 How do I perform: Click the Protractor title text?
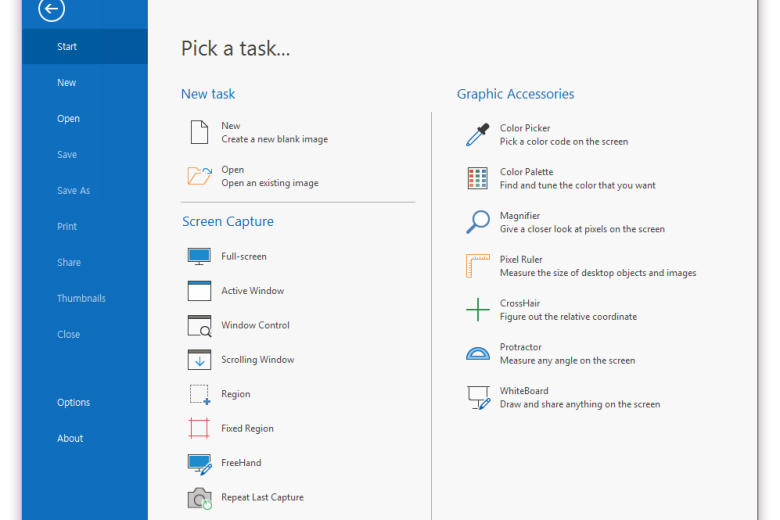pyautogui.click(x=520, y=347)
